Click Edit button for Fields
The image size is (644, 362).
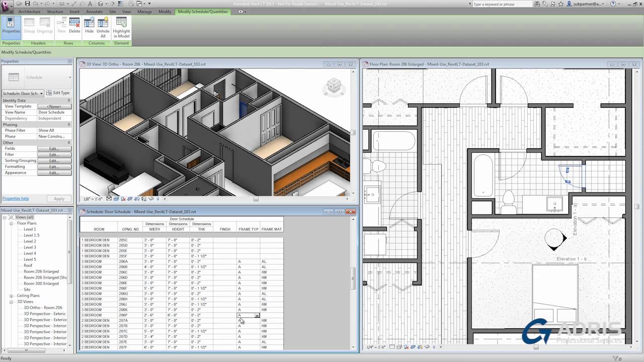click(x=54, y=149)
